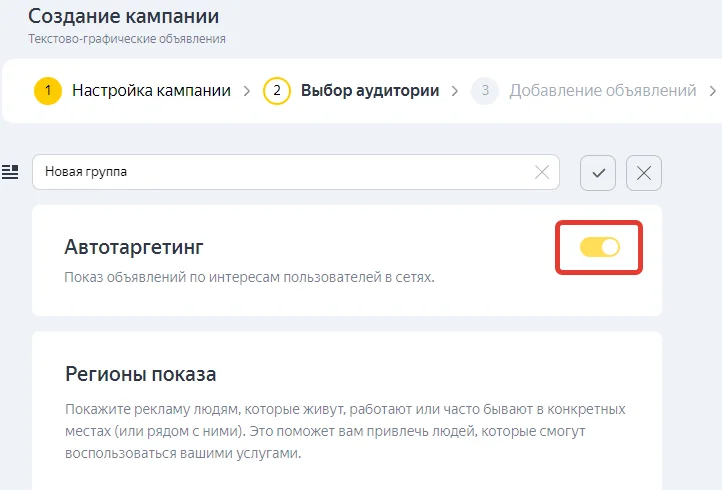Click into the 'Новая группа' name field

(x=296, y=172)
